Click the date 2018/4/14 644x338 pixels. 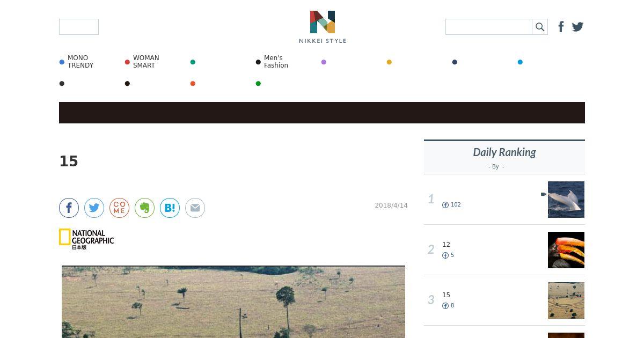tap(391, 205)
